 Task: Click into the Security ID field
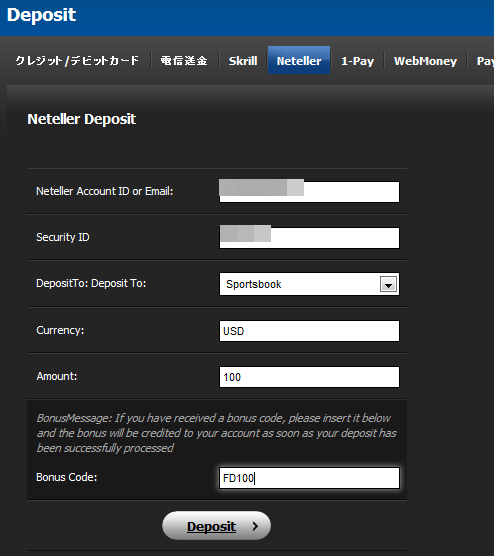point(309,238)
